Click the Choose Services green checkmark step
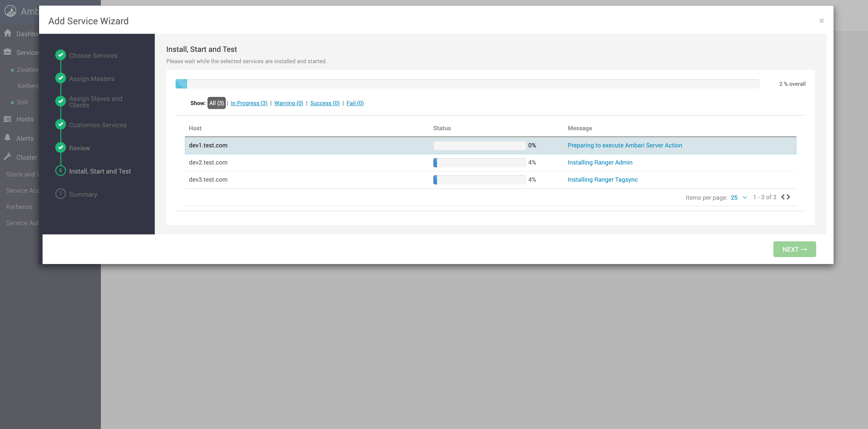Screen dimensions: 868x429 click(61, 55)
